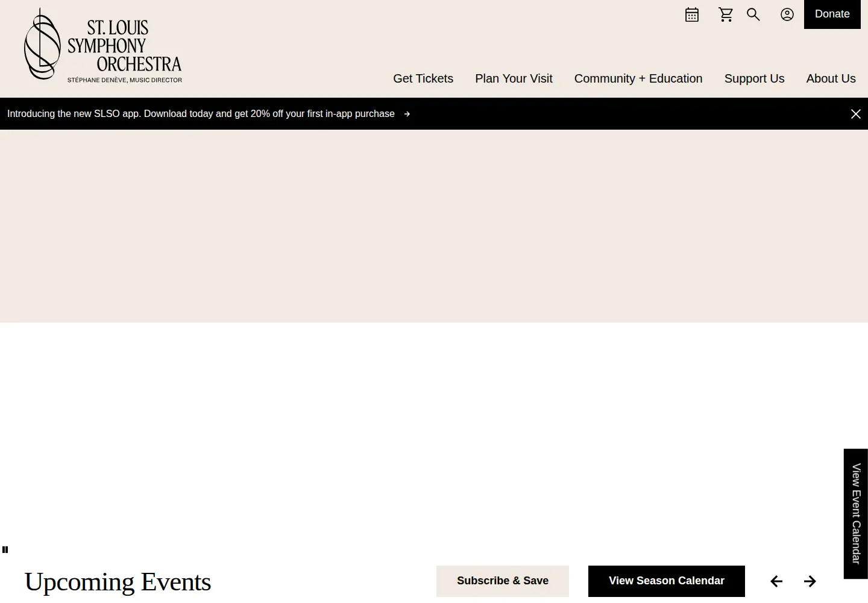The height and width of the screenshot is (603, 868).
Task: Open the account profile icon
Action: [x=787, y=14]
